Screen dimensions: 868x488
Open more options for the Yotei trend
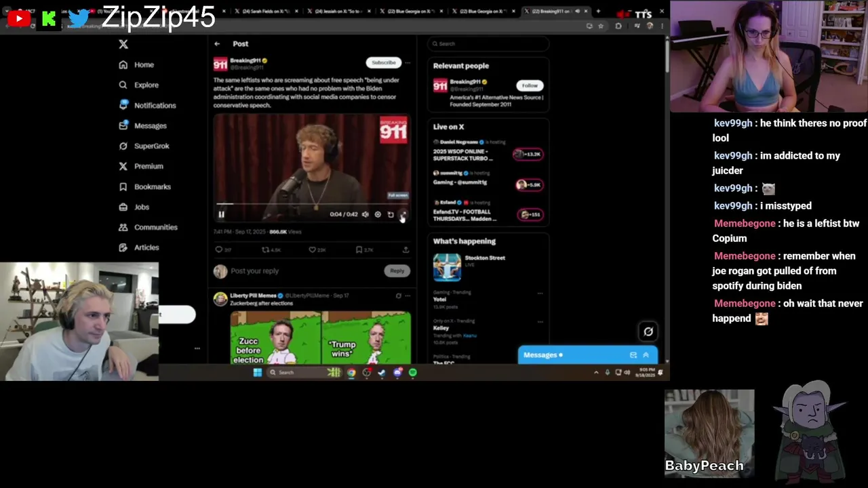click(x=540, y=293)
